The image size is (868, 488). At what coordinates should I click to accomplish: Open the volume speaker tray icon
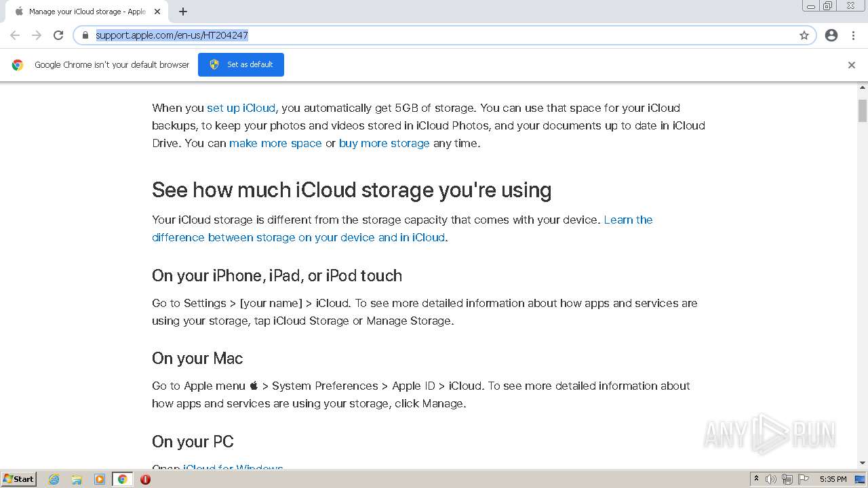click(x=771, y=479)
